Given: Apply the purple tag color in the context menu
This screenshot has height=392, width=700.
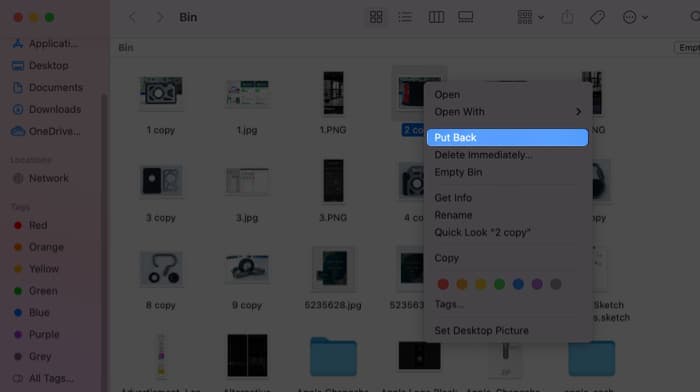Looking at the screenshot, I should coord(537,284).
